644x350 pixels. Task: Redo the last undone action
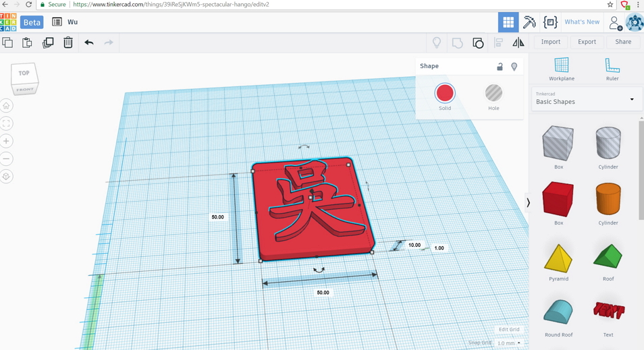[109, 42]
